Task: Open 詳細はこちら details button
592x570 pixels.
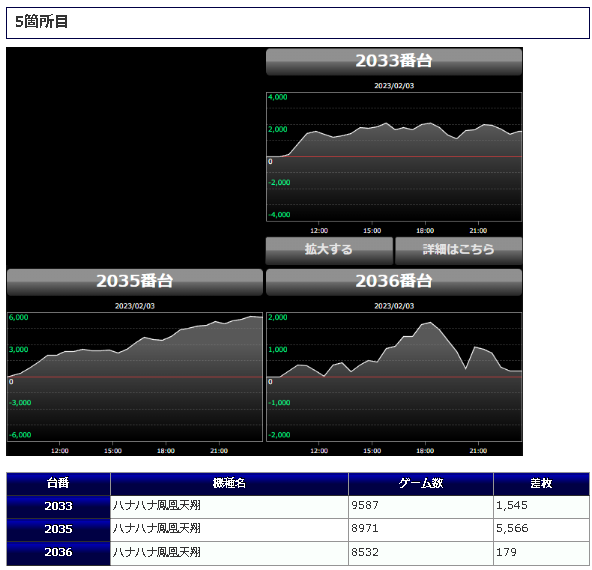Action: [x=458, y=251]
